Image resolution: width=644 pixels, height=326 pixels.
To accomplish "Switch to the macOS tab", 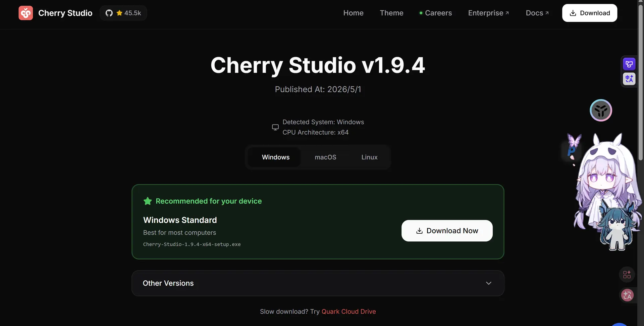I will pos(325,157).
